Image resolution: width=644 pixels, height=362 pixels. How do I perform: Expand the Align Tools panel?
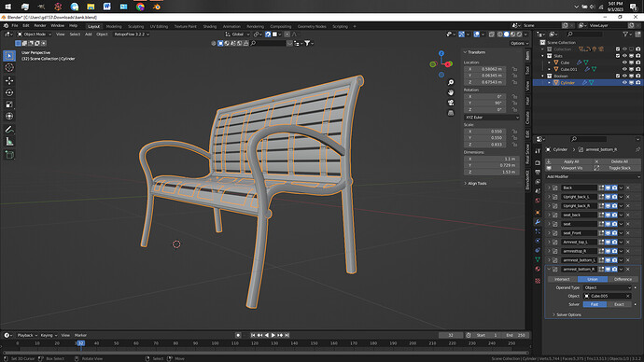tap(476, 184)
